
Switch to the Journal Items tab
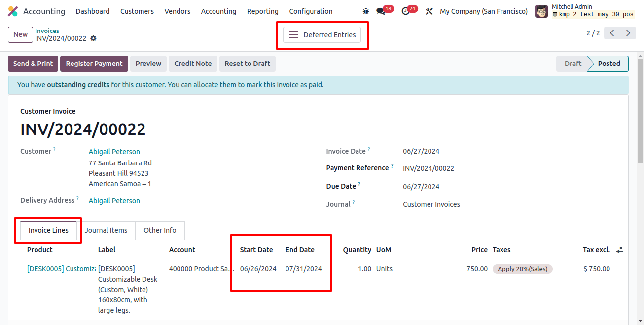(106, 230)
